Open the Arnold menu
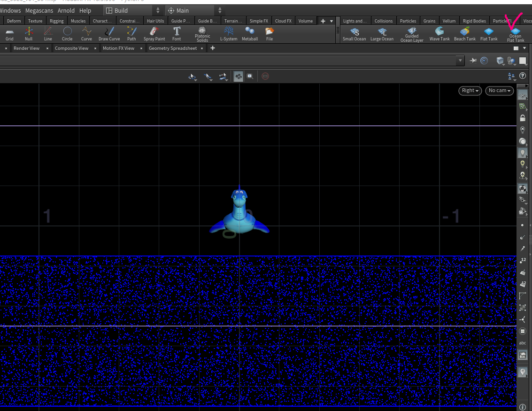 [66, 10]
